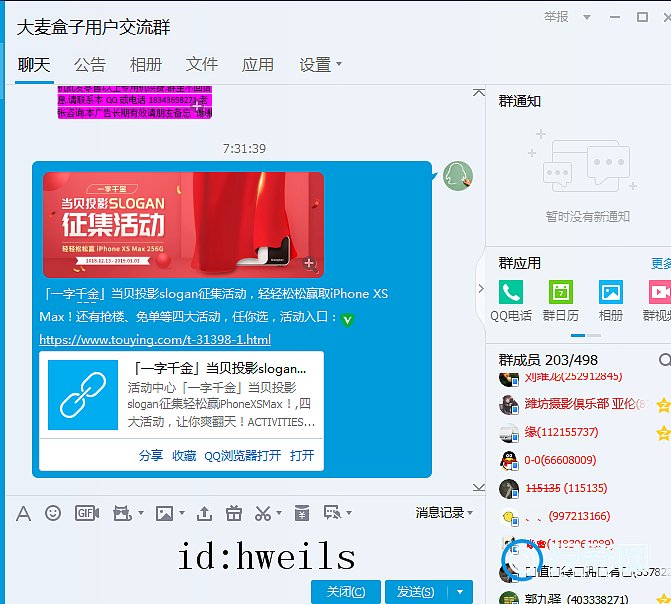Switch to the 聊天 tab

tap(34, 65)
